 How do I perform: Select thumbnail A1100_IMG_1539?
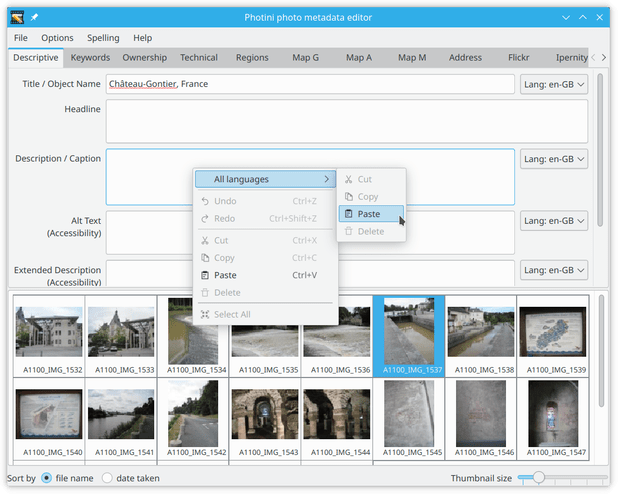pos(553,336)
